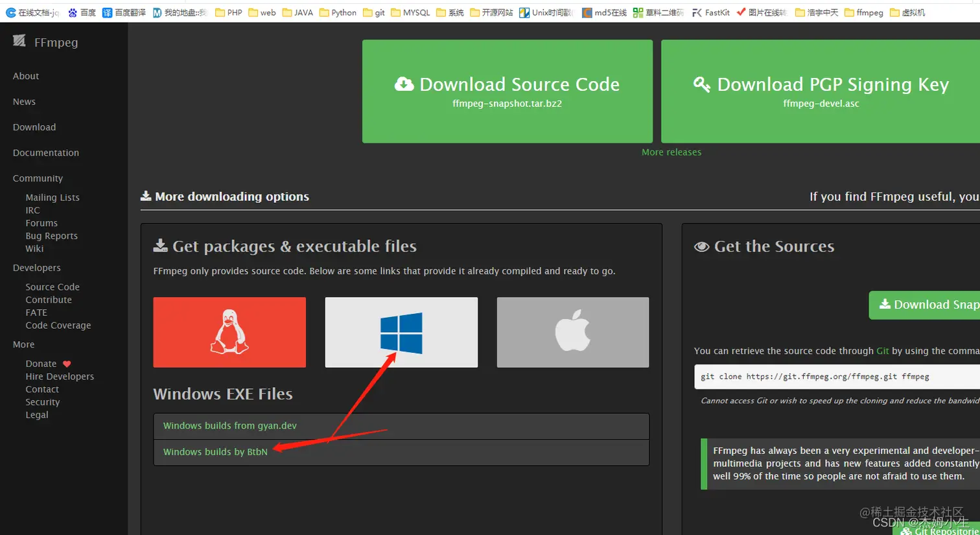Open Contribute sidebar link
The width and height of the screenshot is (980, 535).
pyautogui.click(x=49, y=300)
